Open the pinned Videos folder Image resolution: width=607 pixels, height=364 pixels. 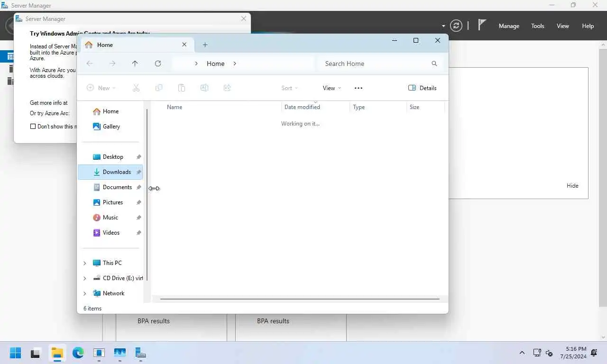coord(110,233)
